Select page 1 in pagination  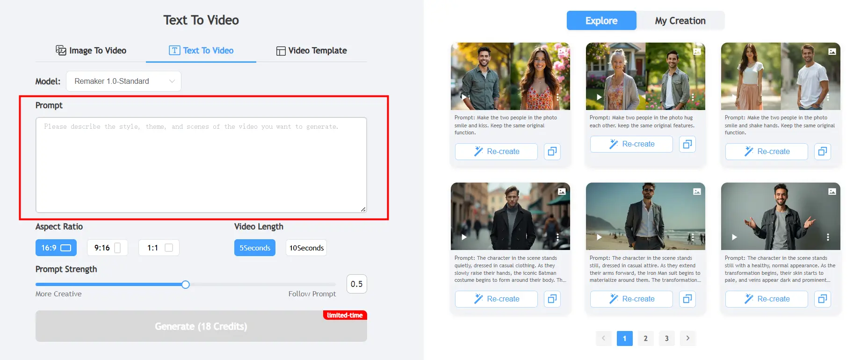pyautogui.click(x=625, y=338)
